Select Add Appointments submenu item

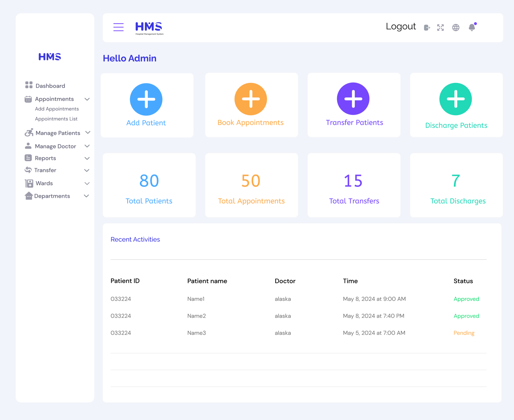(57, 109)
